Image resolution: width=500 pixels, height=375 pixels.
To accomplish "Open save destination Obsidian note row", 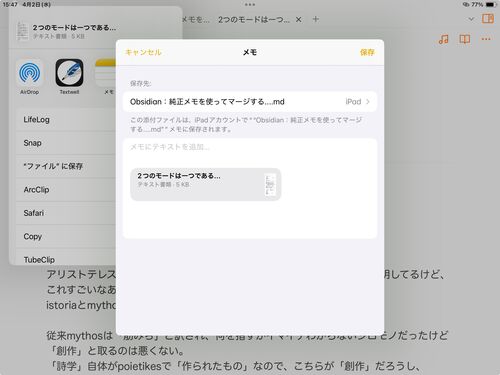I will pyautogui.click(x=250, y=102).
